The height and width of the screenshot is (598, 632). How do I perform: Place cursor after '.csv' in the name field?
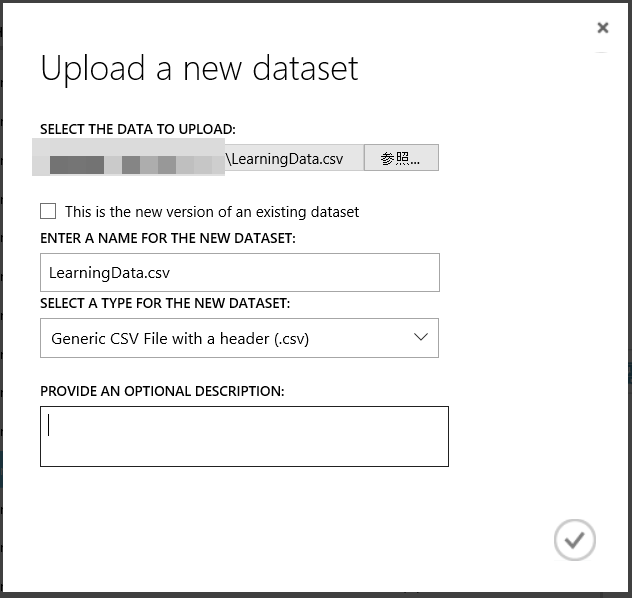(x=171, y=273)
